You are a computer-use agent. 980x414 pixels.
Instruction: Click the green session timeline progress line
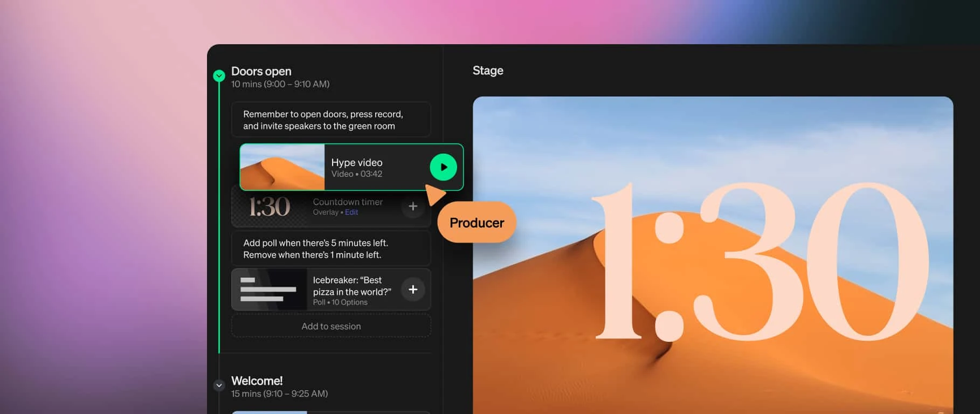pyautogui.click(x=219, y=216)
